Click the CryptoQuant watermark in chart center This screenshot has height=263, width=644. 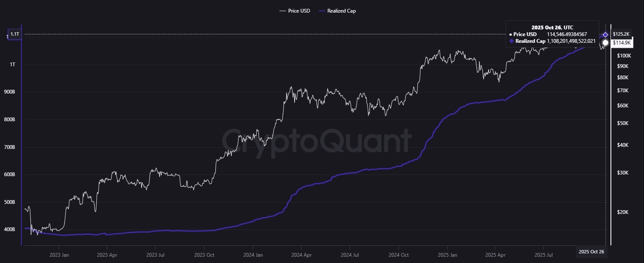316,141
